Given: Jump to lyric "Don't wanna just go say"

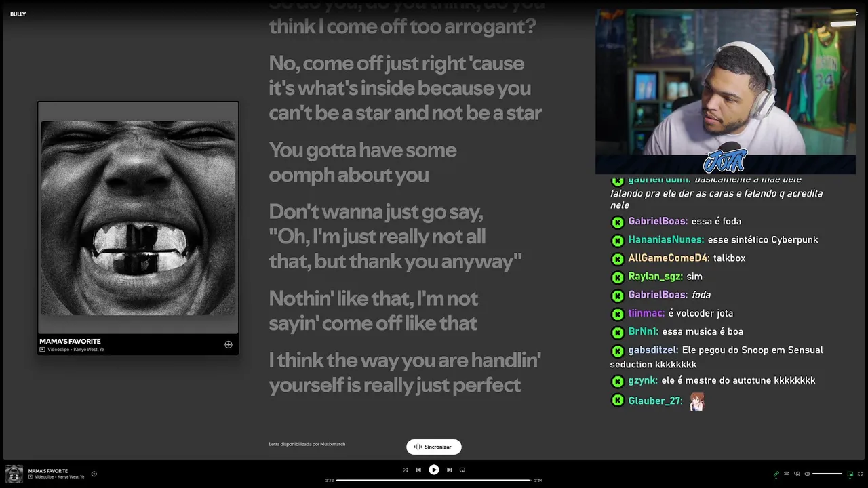Looking at the screenshot, I should [395, 237].
